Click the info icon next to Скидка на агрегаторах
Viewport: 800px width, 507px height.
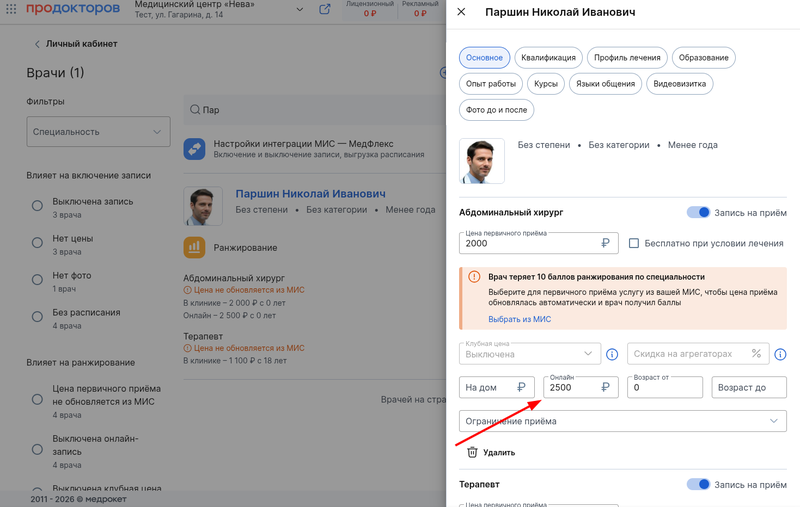(x=780, y=354)
